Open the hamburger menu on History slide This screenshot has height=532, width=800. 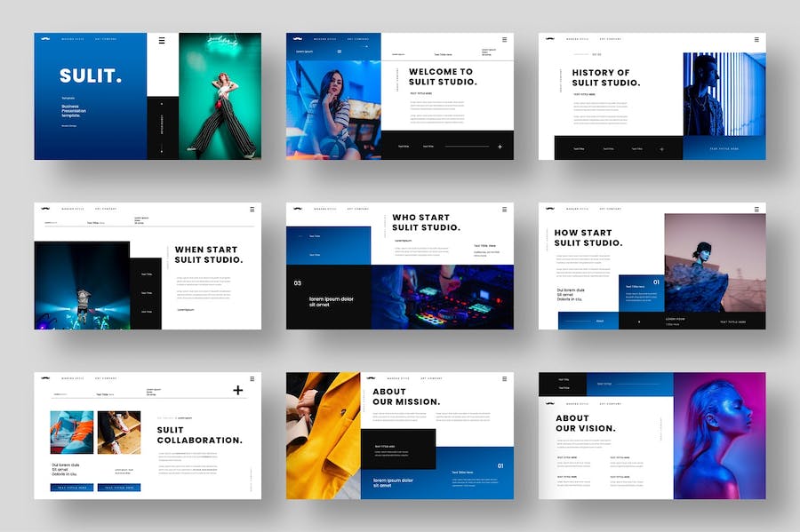(x=756, y=40)
